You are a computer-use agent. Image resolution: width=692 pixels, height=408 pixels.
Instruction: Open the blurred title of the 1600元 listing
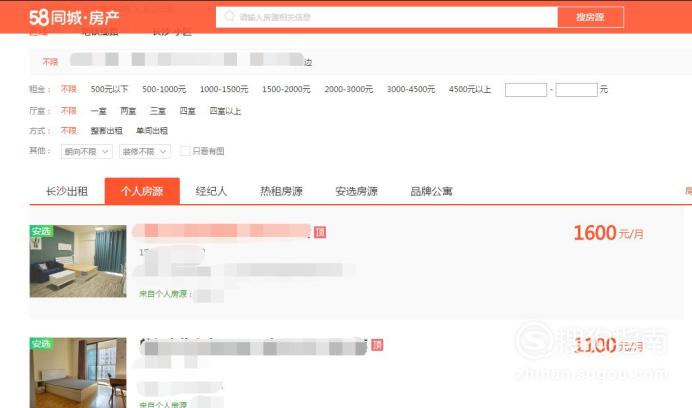(222, 231)
